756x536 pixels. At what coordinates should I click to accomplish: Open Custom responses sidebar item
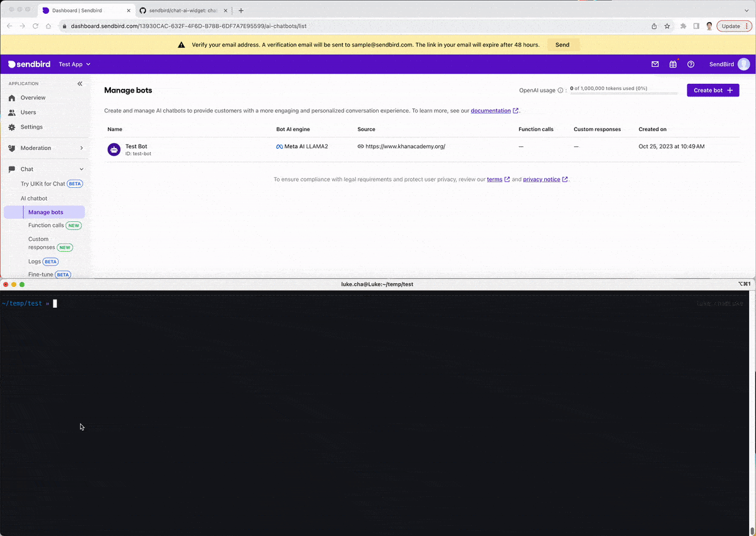pyautogui.click(x=50, y=243)
